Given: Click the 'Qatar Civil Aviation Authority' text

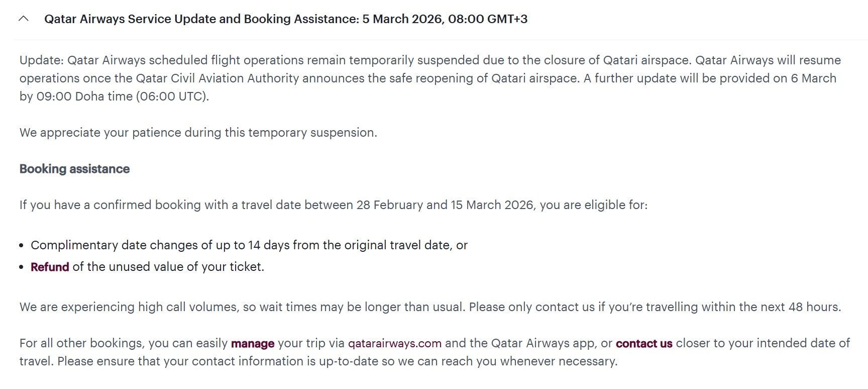Looking at the screenshot, I should (217, 78).
